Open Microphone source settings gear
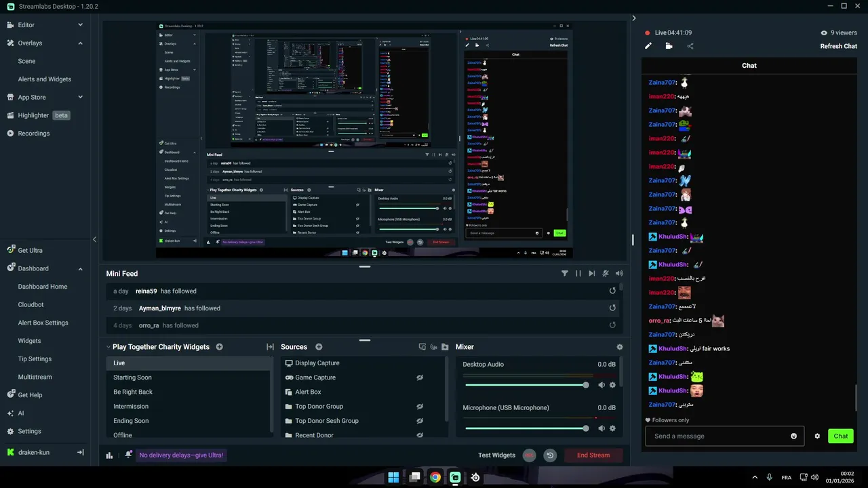This screenshot has height=488, width=868. click(x=612, y=428)
